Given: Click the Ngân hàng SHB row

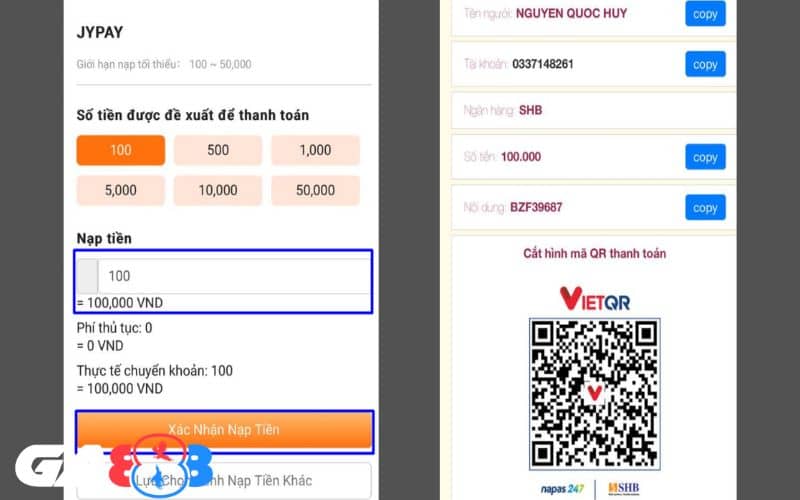Looking at the screenshot, I should (592, 110).
